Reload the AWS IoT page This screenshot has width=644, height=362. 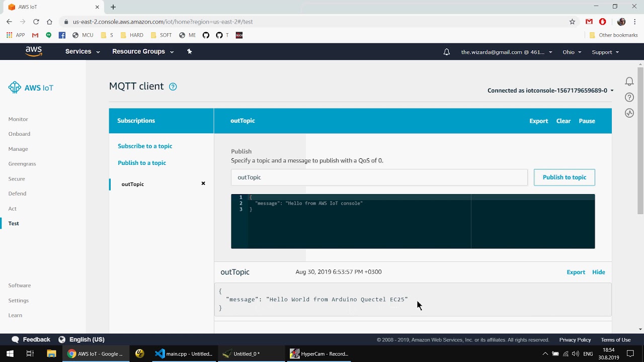(36, 22)
